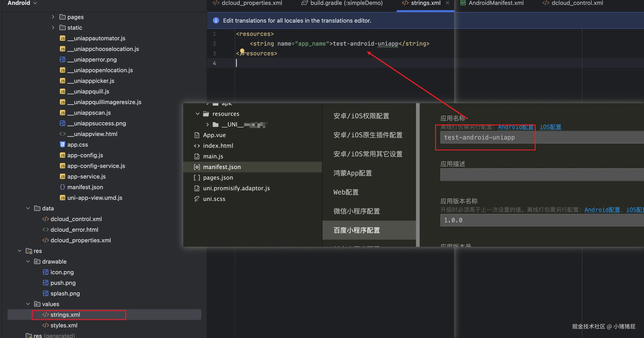Open 鸿蒙App配置 manifest section
Viewport: 644px width, 338px height.
tap(353, 173)
